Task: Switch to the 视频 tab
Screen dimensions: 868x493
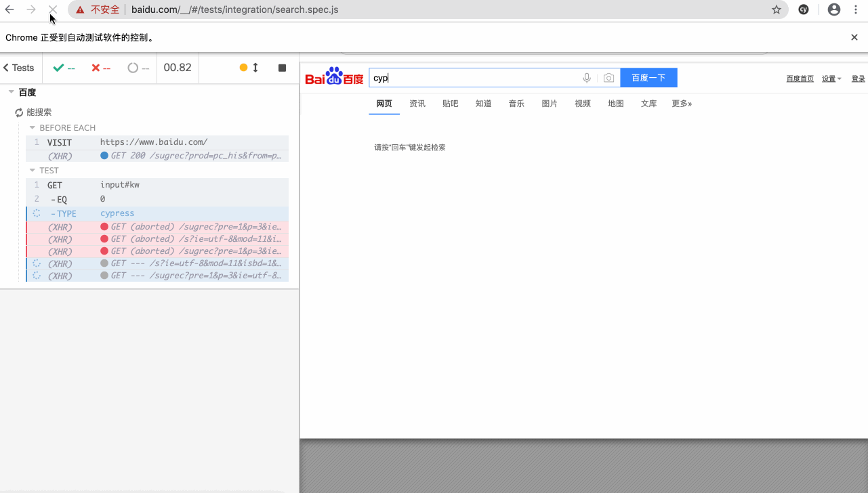Action: coord(583,104)
